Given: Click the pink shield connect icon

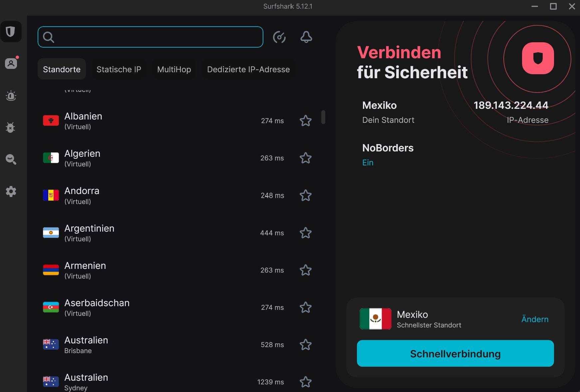Looking at the screenshot, I should pyautogui.click(x=538, y=58).
